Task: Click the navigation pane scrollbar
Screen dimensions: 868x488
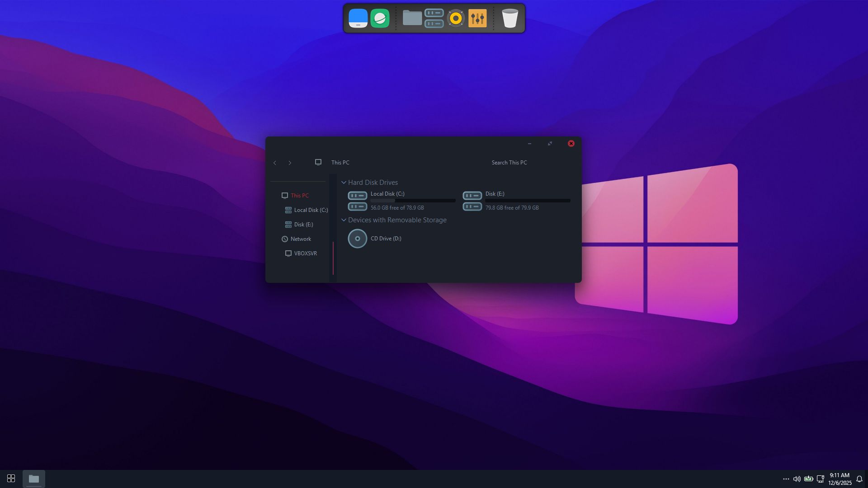Action: tap(333, 258)
